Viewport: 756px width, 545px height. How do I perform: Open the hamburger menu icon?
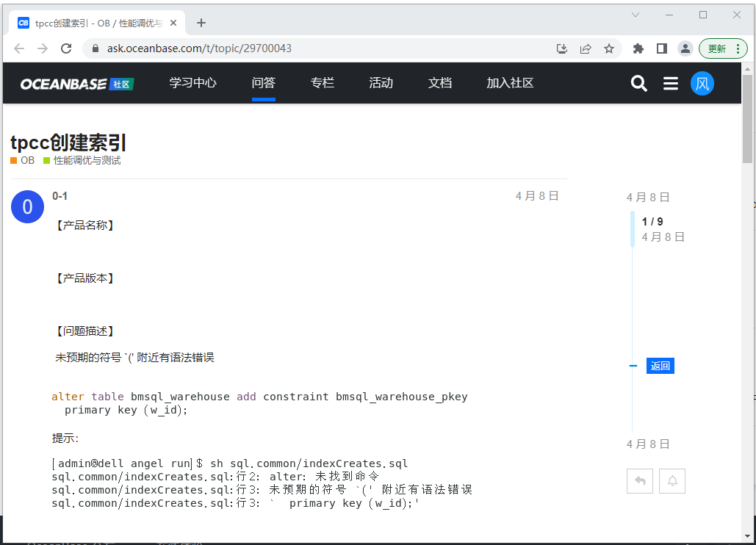click(671, 83)
